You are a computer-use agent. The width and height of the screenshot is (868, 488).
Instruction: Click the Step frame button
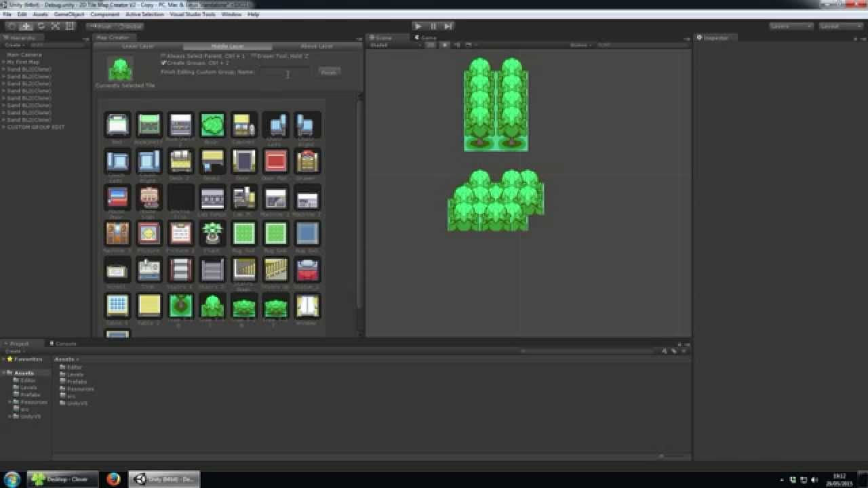(x=448, y=26)
